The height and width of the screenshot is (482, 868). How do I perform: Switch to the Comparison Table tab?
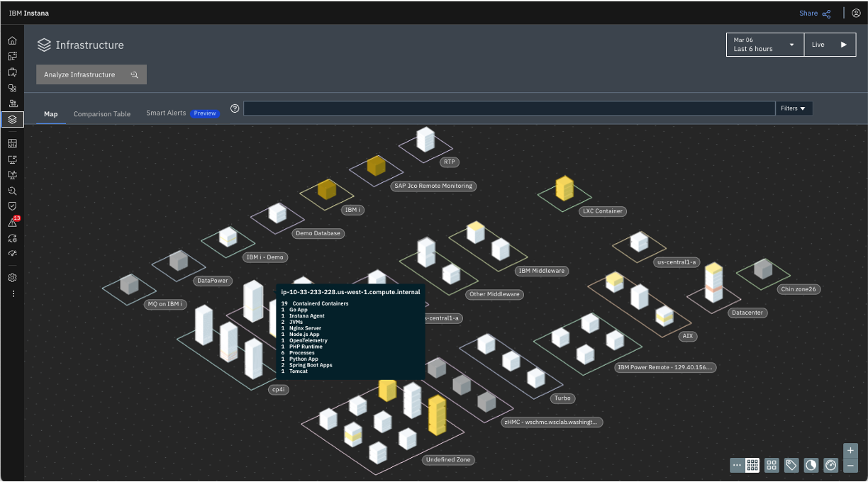(x=102, y=113)
